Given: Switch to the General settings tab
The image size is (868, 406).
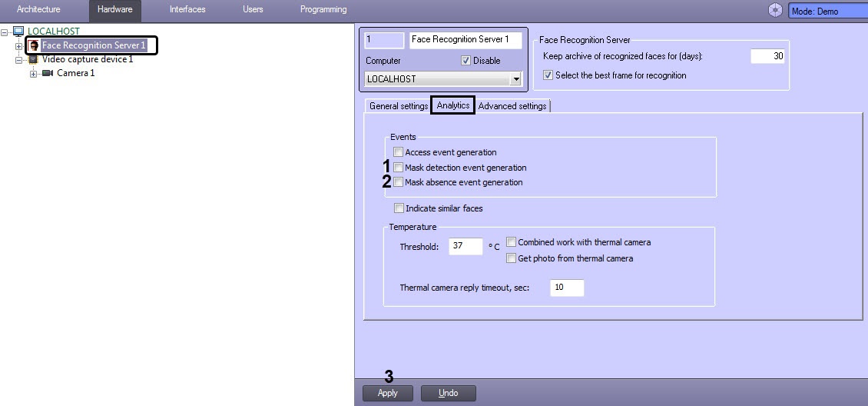Looking at the screenshot, I should [399, 106].
